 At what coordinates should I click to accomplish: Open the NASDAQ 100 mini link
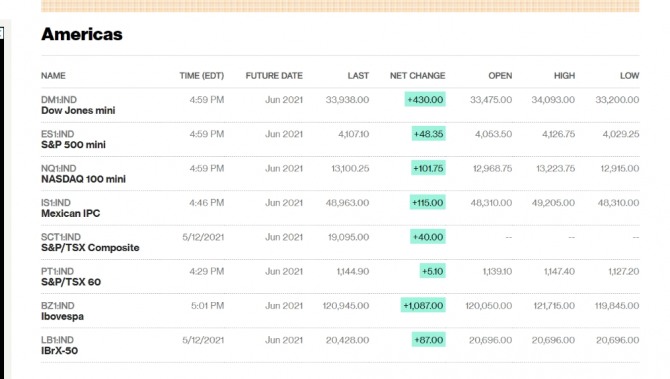(x=83, y=179)
